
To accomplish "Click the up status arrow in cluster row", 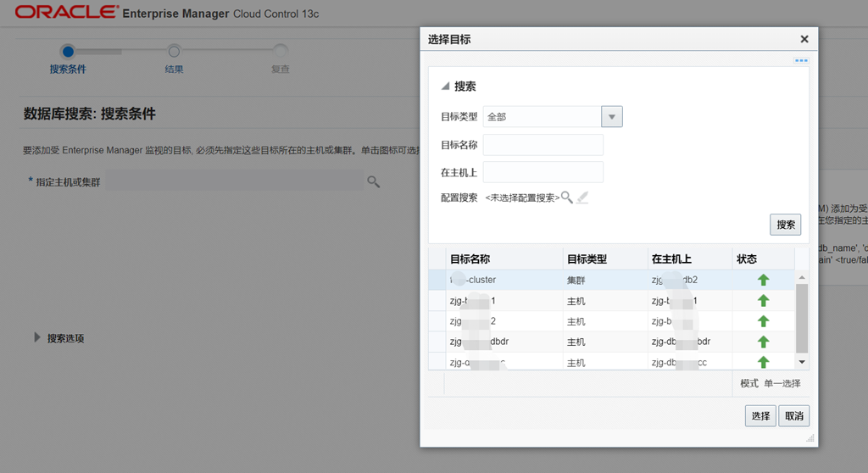I will (x=764, y=280).
